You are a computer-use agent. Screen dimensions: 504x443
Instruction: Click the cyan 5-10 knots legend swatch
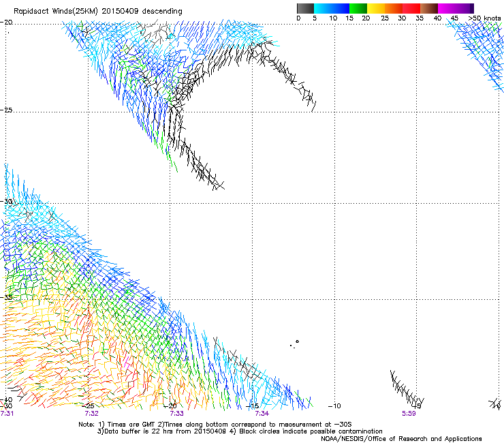coord(323,8)
